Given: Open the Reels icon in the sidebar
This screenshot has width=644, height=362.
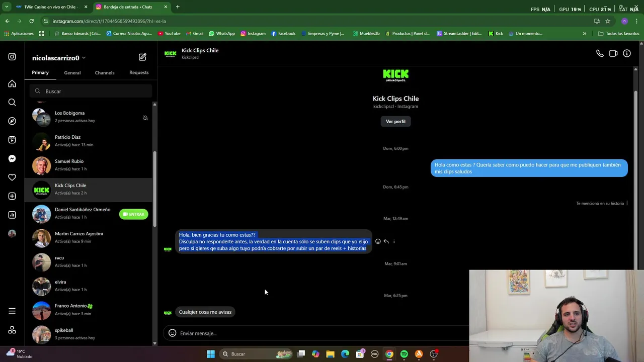Looking at the screenshot, I should (12, 140).
